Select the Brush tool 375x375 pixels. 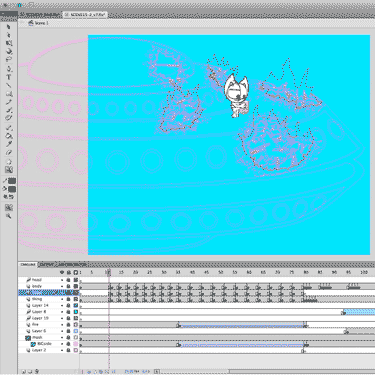(x=9, y=110)
